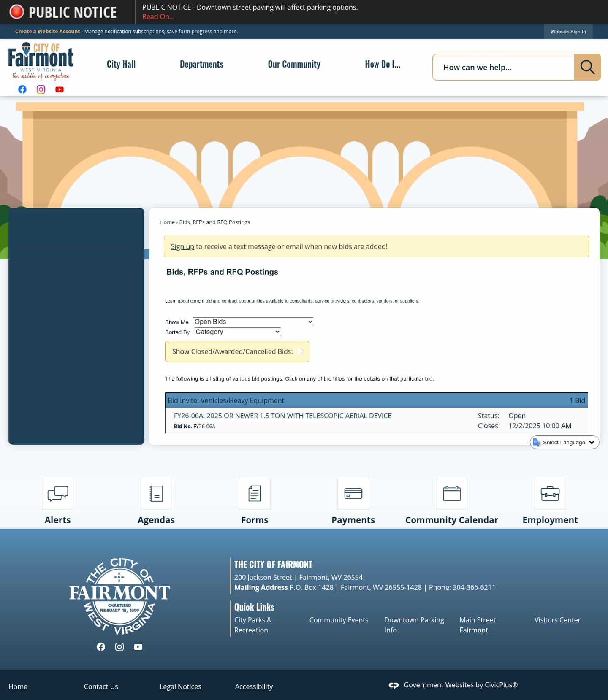Click Government Websites by CivicPlus link

tap(461, 685)
